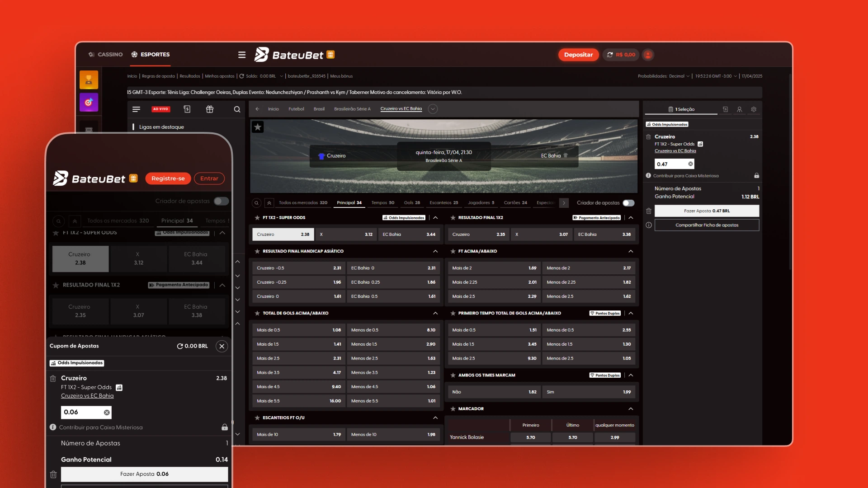Click the 0.47 stake input field
This screenshot has width=868, height=488.
pyautogui.click(x=670, y=164)
